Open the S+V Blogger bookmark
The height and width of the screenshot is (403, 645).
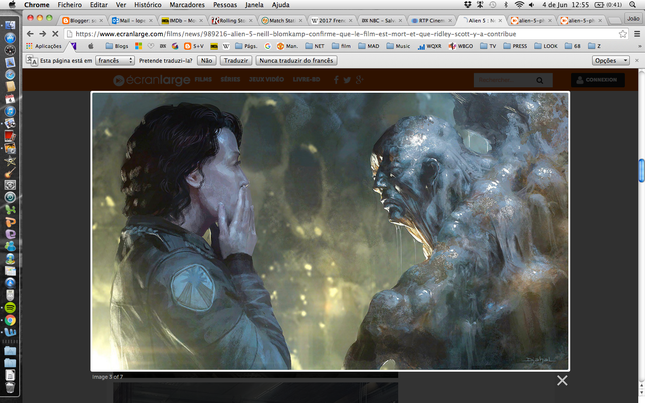click(194, 46)
